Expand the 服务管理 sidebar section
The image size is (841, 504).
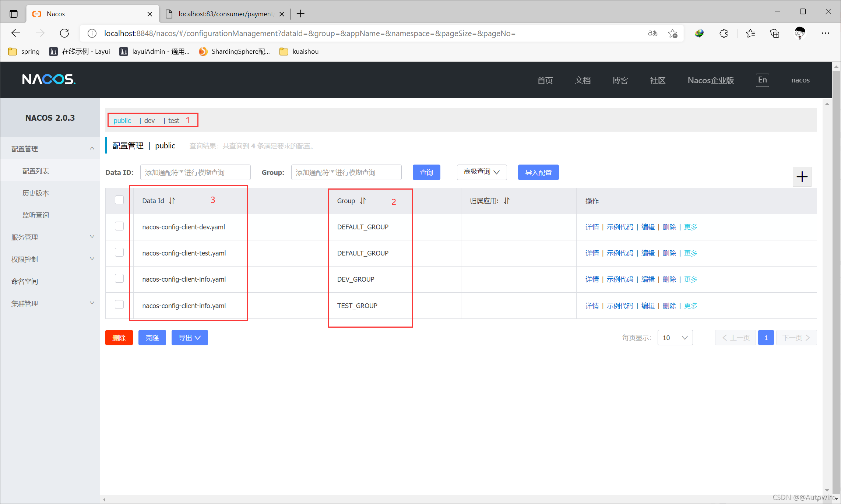point(50,237)
